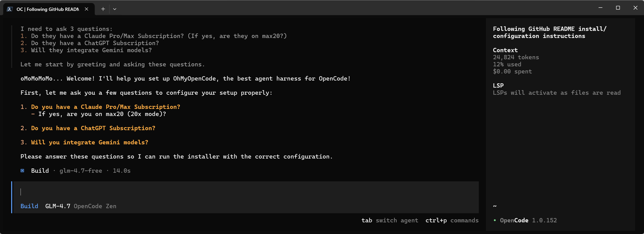Select the OC | Following GitHub README tab

48,9
